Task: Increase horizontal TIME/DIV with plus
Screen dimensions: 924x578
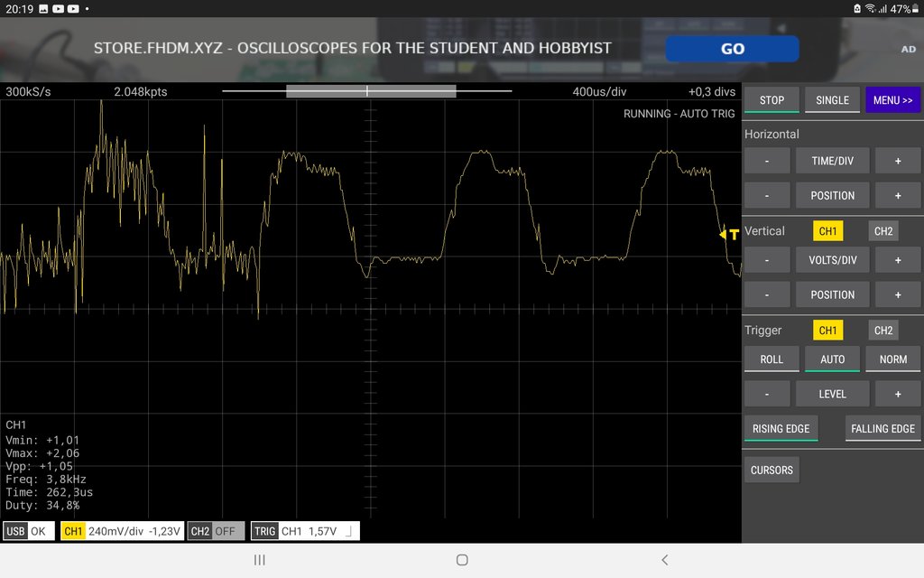Action: (898, 161)
